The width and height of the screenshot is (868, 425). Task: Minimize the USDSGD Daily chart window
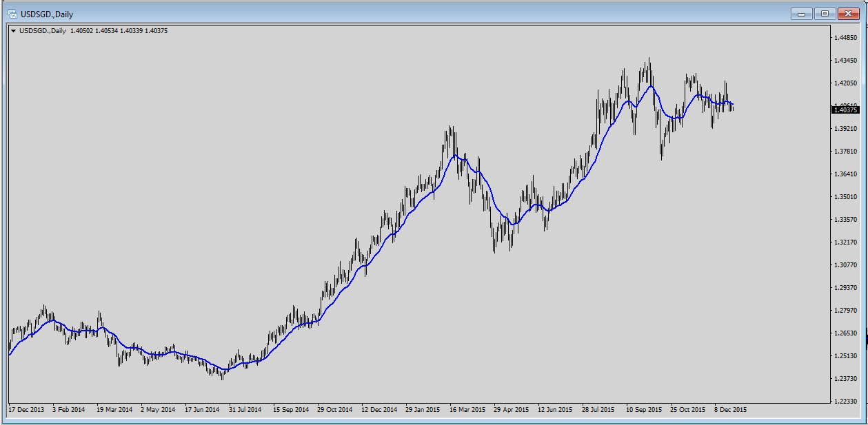(x=801, y=13)
